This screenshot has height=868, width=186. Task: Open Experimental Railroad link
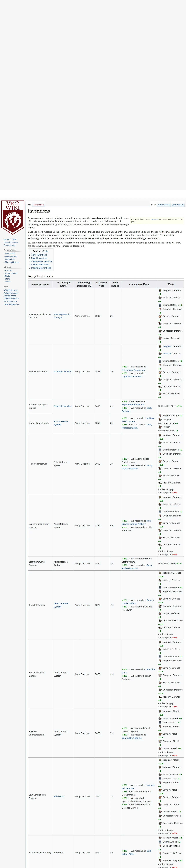133,405
